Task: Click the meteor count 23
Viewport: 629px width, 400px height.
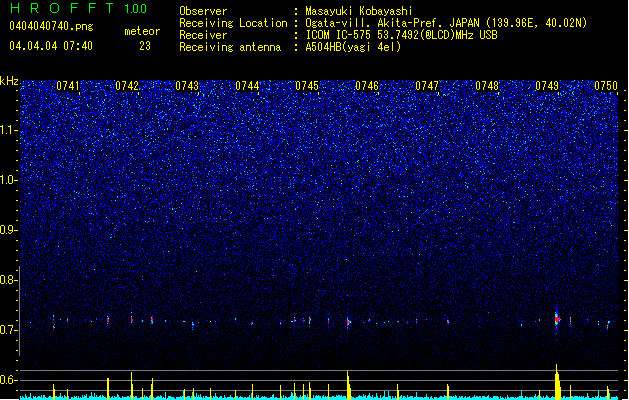Action: pos(145,46)
